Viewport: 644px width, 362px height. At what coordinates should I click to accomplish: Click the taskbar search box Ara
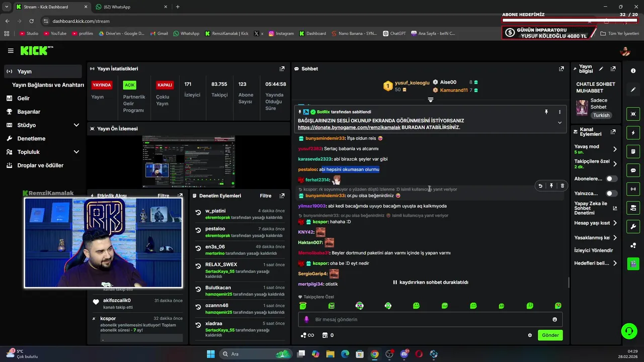pyautogui.click(x=257, y=354)
